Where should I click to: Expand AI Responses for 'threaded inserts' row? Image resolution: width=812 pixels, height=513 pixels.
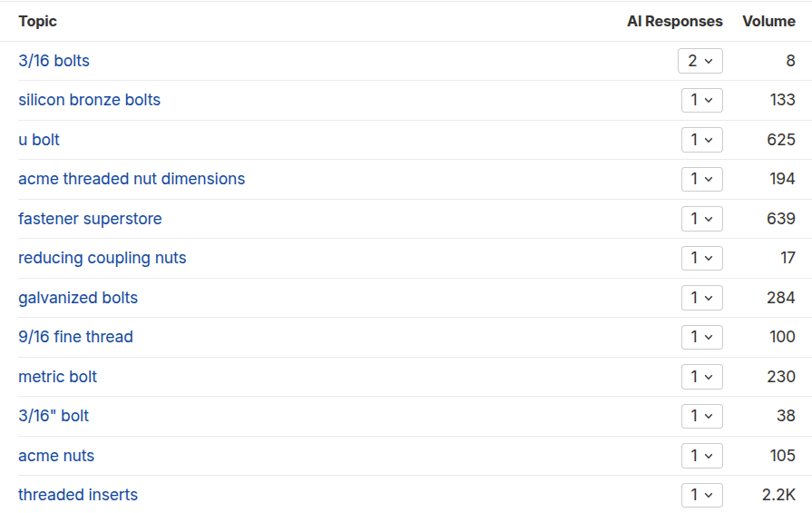coord(701,495)
